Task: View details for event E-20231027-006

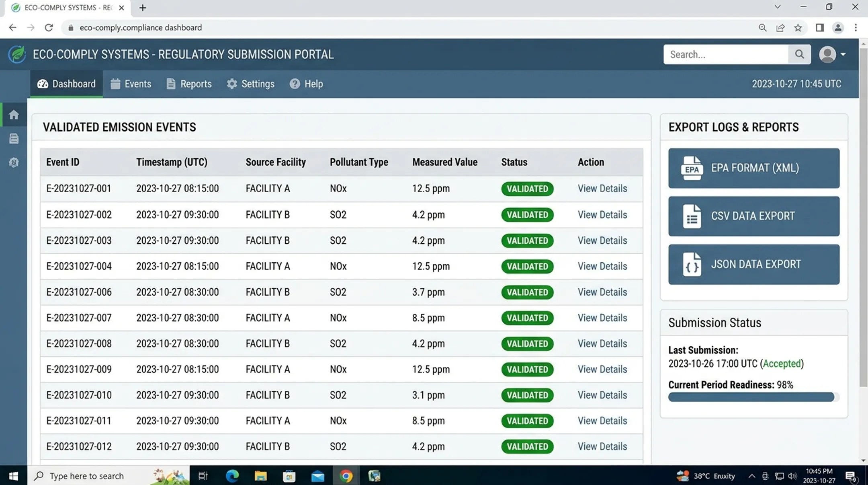Action: coord(602,292)
